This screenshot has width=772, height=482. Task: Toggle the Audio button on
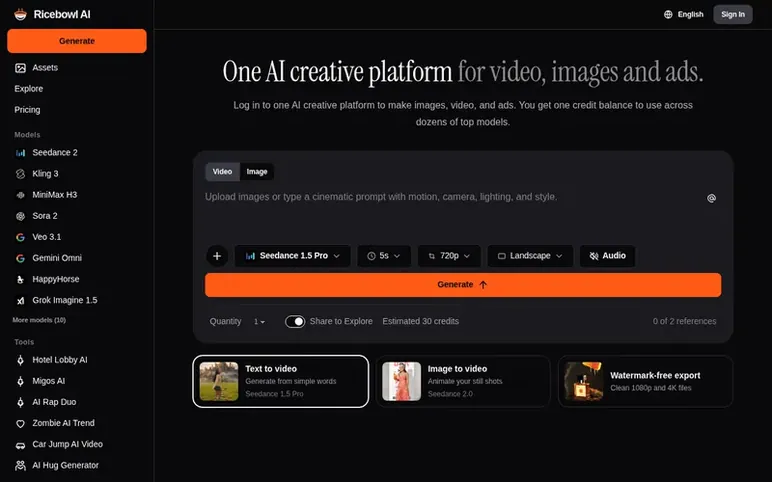pos(608,256)
